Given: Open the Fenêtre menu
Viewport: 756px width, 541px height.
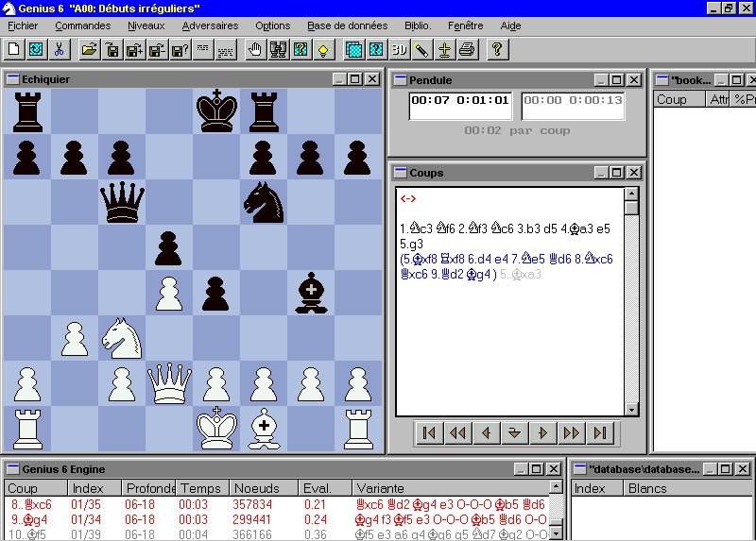Looking at the screenshot, I should point(465,25).
